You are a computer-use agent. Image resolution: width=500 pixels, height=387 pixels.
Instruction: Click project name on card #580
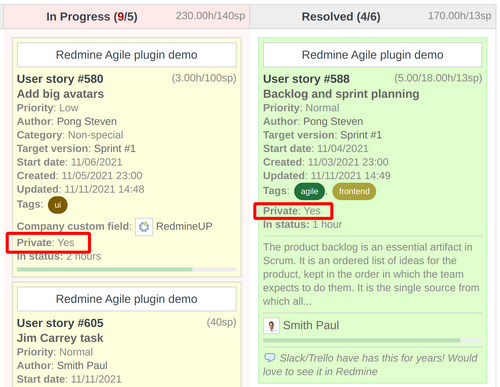tap(127, 55)
